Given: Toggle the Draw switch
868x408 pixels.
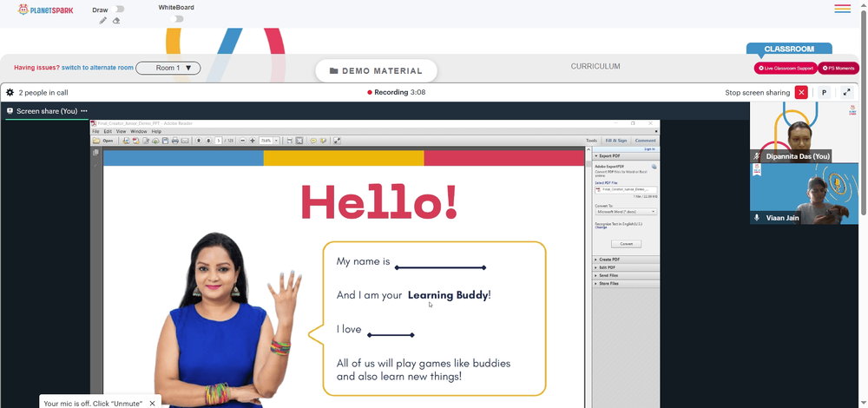Looking at the screenshot, I should point(117,9).
